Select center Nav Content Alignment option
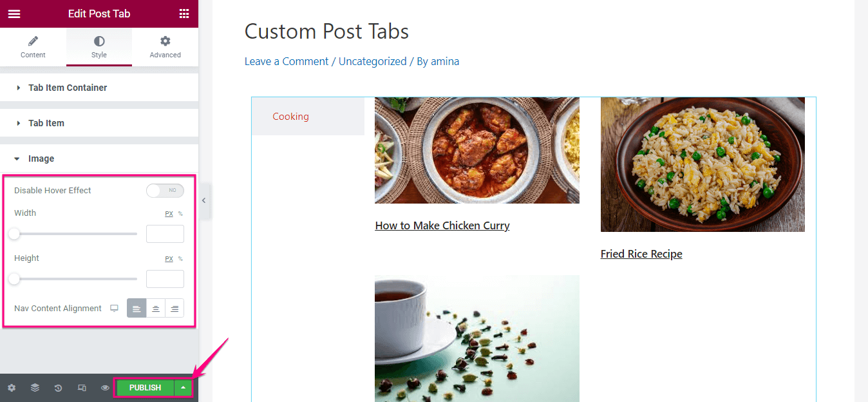868x402 pixels. [155, 308]
